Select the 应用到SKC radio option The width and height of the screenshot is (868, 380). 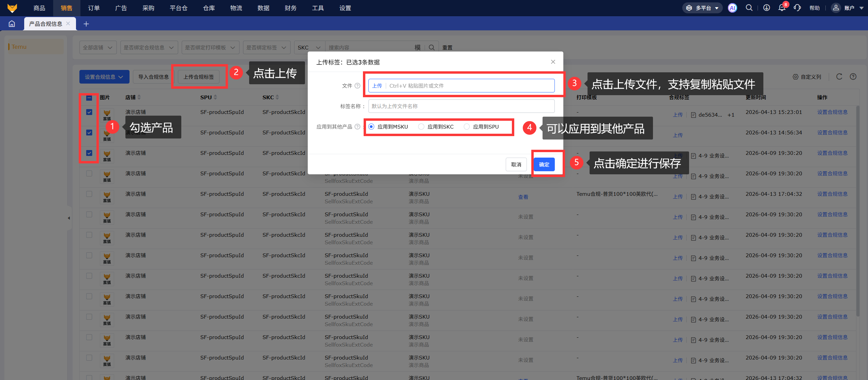pos(422,127)
